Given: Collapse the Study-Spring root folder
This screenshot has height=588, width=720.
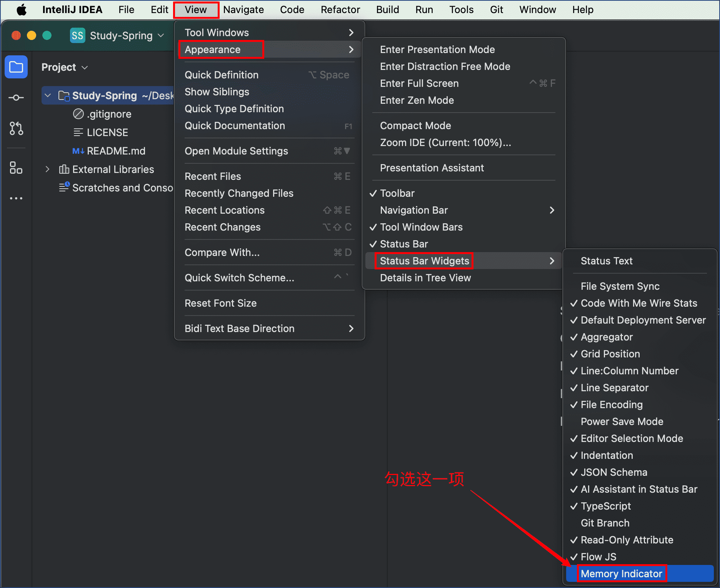Looking at the screenshot, I should [x=48, y=95].
